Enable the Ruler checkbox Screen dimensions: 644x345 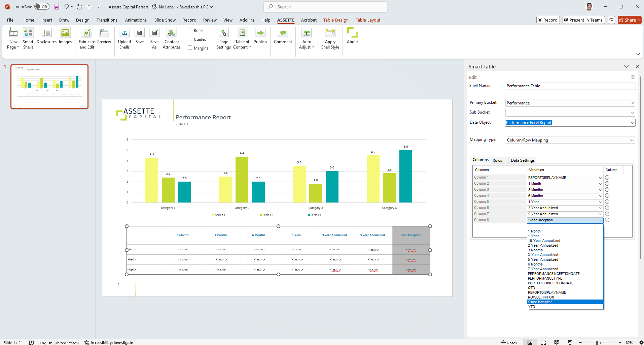[190, 30]
